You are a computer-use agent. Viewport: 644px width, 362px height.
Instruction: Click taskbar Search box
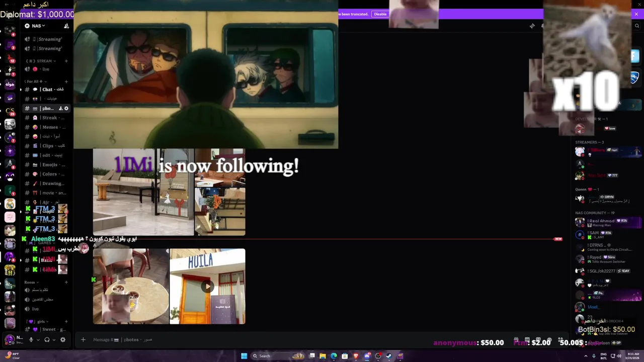click(278, 356)
